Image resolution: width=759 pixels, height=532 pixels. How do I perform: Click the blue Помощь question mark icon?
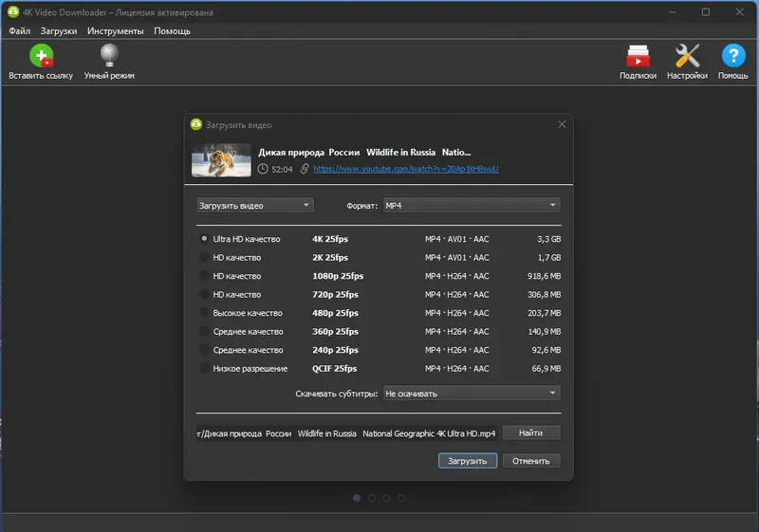click(x=733, y=56)
